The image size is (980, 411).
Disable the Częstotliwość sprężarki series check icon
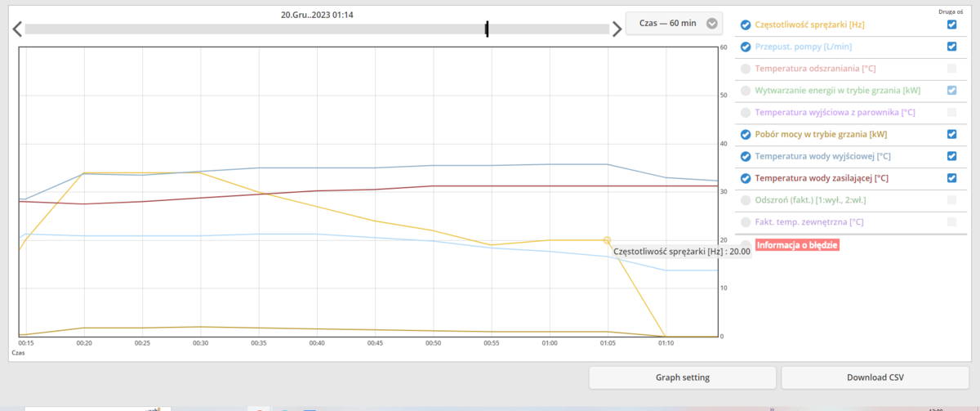745,25
